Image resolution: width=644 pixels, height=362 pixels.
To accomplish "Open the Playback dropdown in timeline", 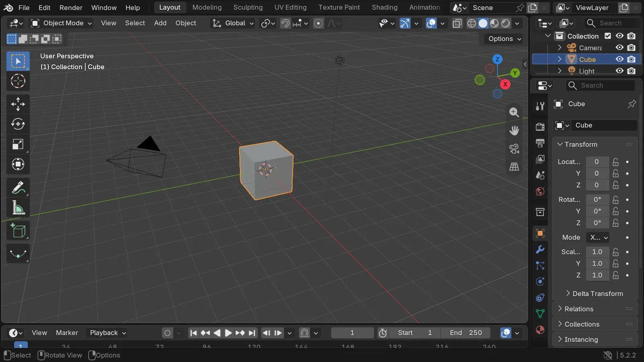I will pyautogui.click(x=107, y=333).
